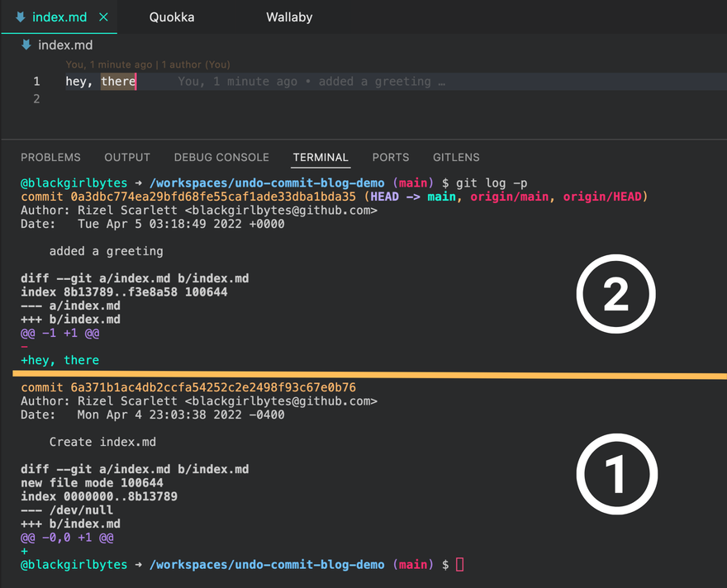Click the markdown file icon in index.md tab

20,17
